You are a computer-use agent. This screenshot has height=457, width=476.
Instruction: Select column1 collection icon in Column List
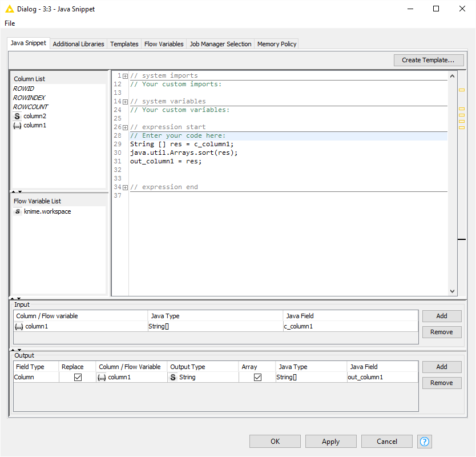(x=18, y=125)
